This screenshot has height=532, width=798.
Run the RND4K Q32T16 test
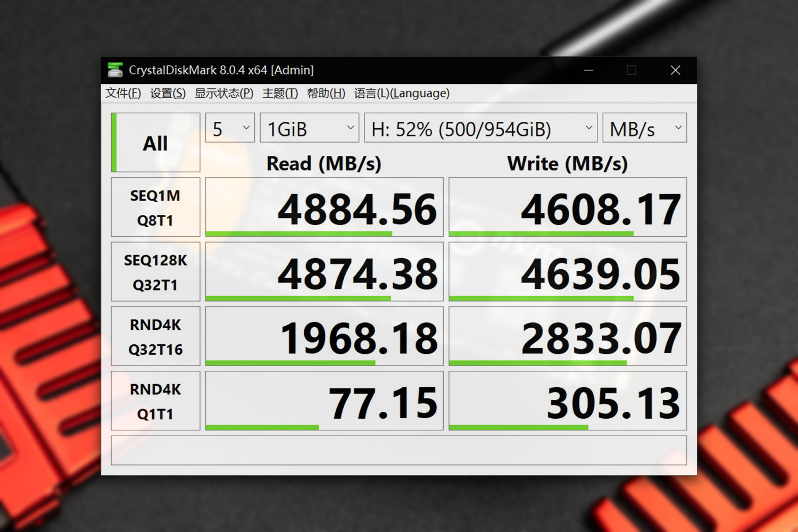pos(155,336)
